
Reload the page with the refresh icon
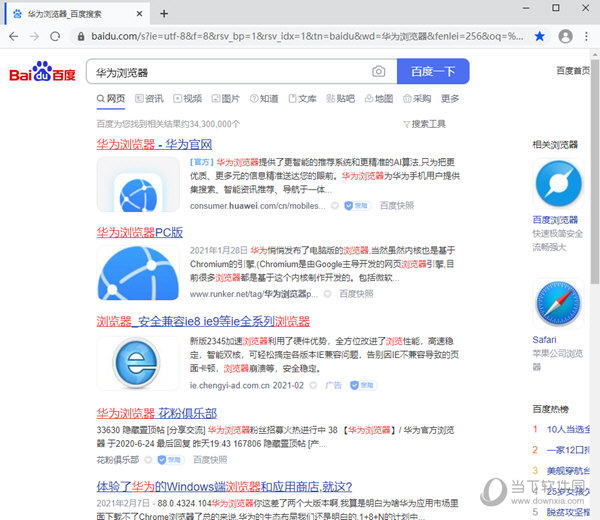[x=55, y=36]
